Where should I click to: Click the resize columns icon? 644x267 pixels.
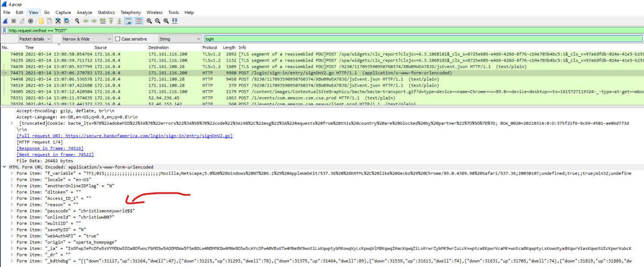pos(175,21)
